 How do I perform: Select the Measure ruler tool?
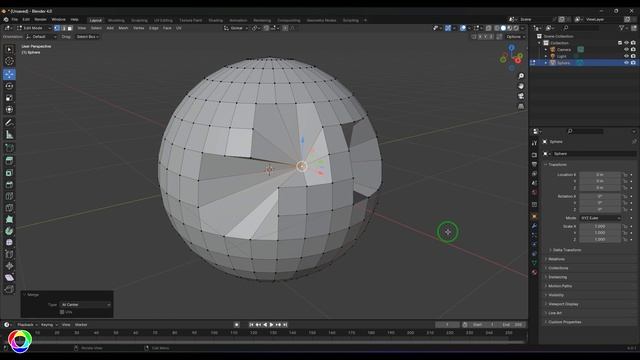(x=9, y=135)
